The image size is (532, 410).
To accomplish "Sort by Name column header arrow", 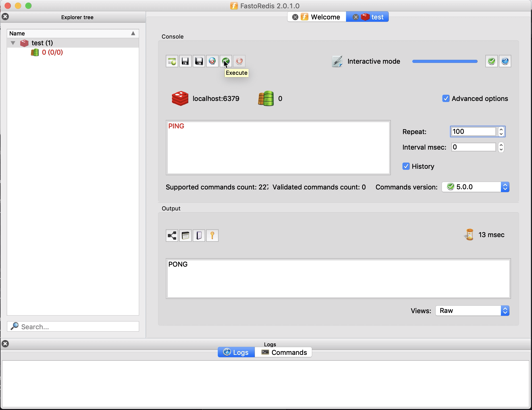I will click(x=133, y=33).
